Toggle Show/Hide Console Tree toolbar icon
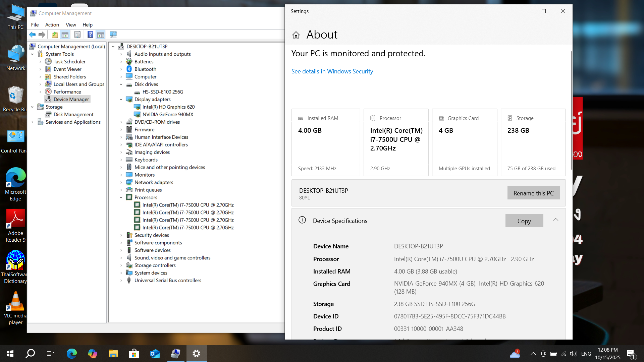The image size is (644, 362). tap(65, 35)
